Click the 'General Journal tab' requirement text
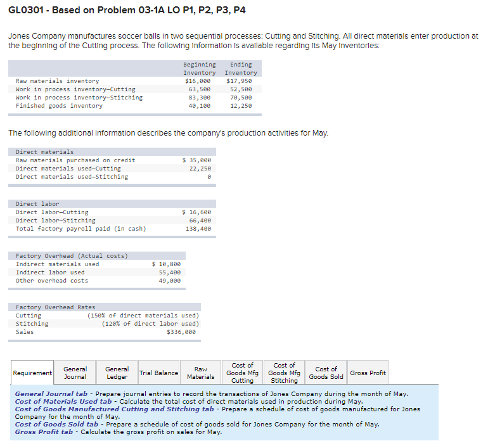 point(51,394)
